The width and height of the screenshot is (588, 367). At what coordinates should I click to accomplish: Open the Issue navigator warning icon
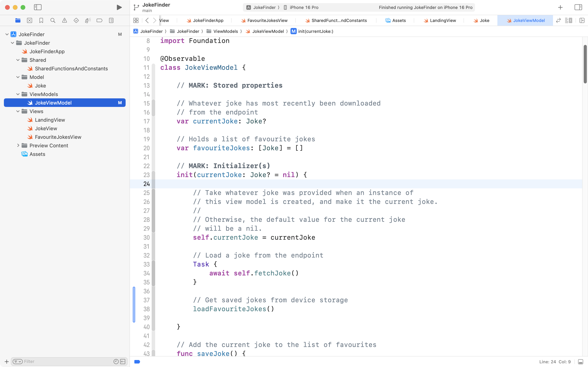pyautogui.click(x=64, y=20)
